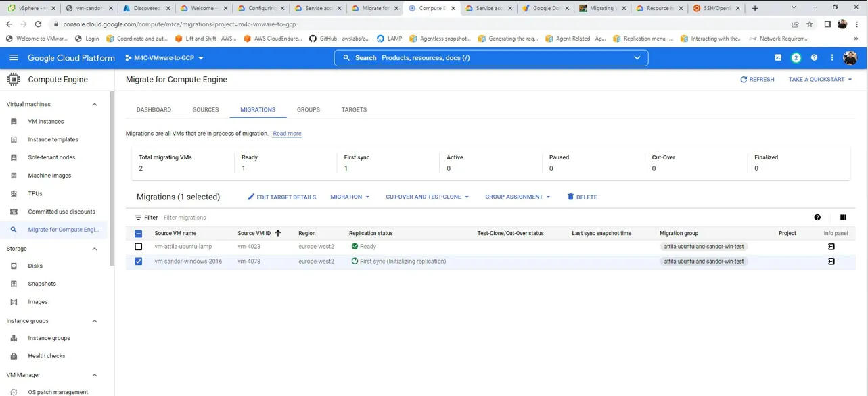Image resolution: width=868 pixels, height=396 pixels.
Task: Click the Snapshots sidebar icon
Action: pyautogui.click(x=14, y=284)
